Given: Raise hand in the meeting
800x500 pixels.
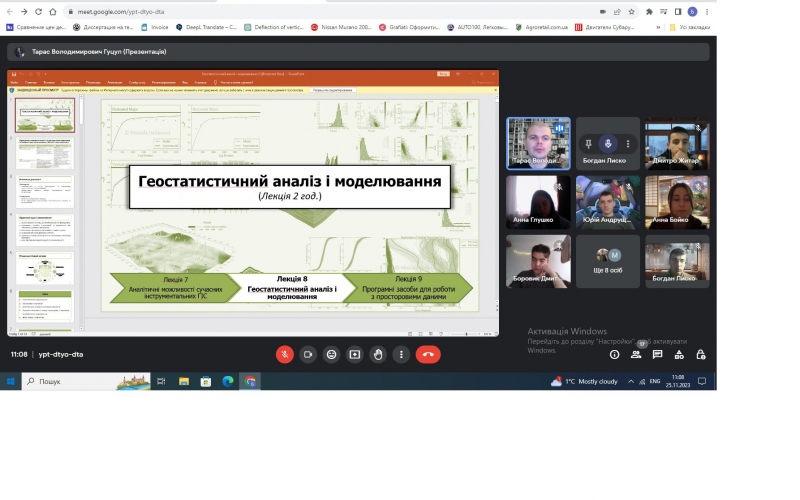Looking at the screenshot, I should click(378, 355).
